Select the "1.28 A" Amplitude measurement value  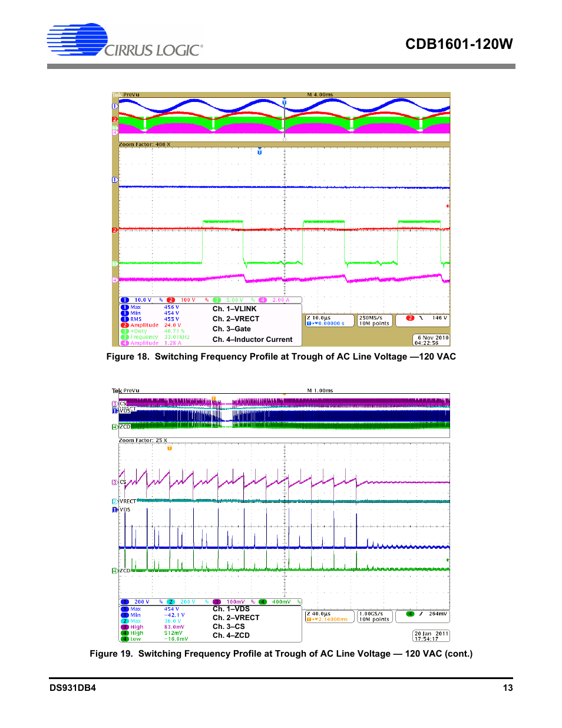coord(173,343)
